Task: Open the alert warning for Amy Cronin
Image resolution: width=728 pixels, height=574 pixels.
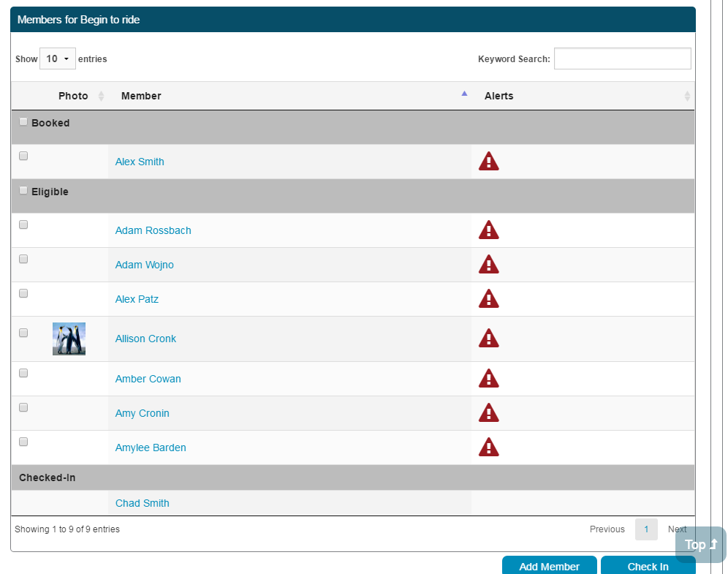Action: 488,413
